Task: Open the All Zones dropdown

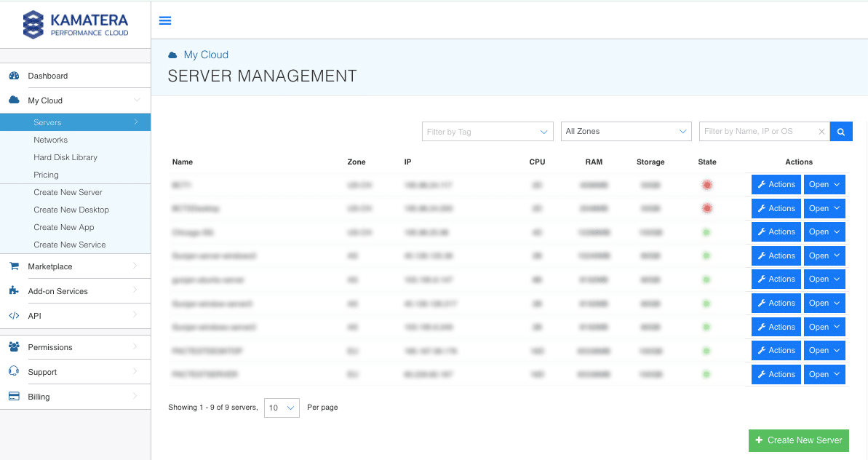Action: 626,132
